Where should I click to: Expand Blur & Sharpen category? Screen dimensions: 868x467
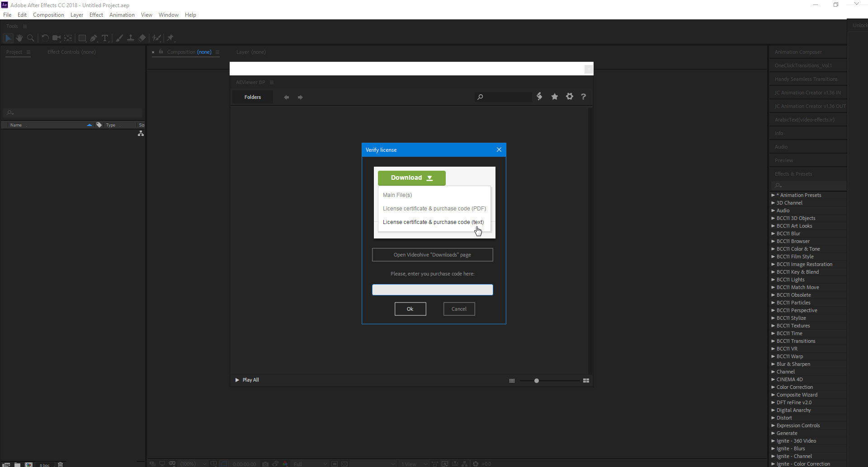pyautogui.click(x=773, y=364)
